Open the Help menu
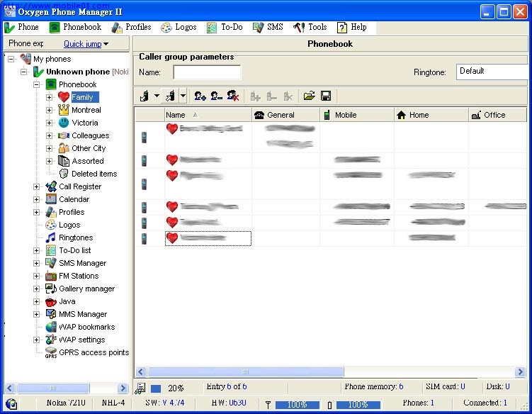 (352, 27)
